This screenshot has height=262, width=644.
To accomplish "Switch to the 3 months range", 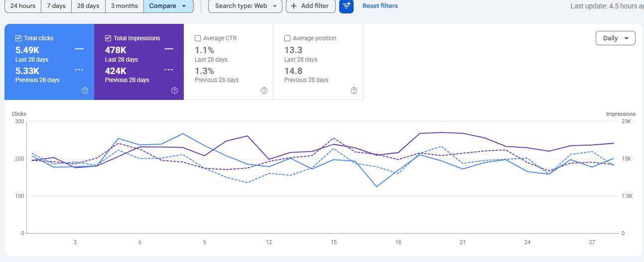I will tap(125, 6).
